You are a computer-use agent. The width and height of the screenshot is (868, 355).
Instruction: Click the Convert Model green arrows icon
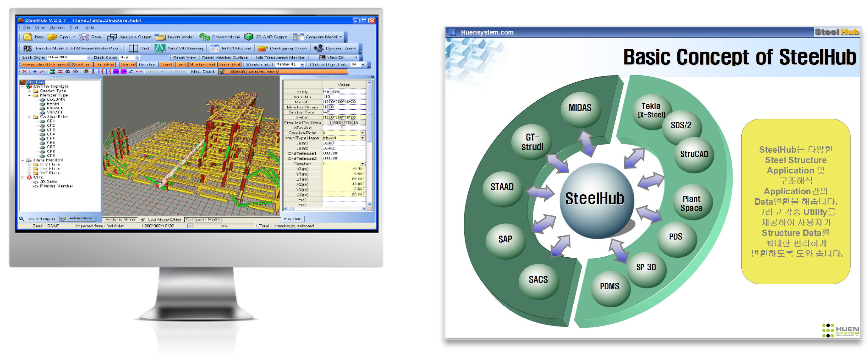tap(204, 37)
